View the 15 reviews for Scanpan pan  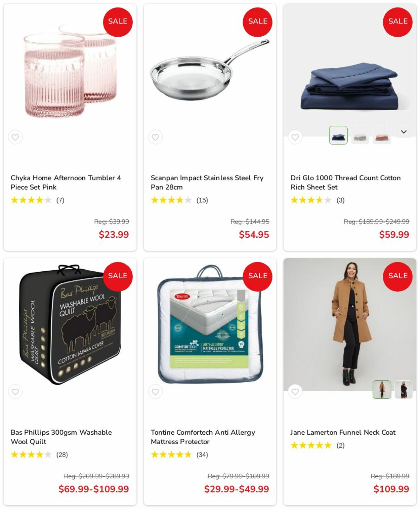coord(202,200)
